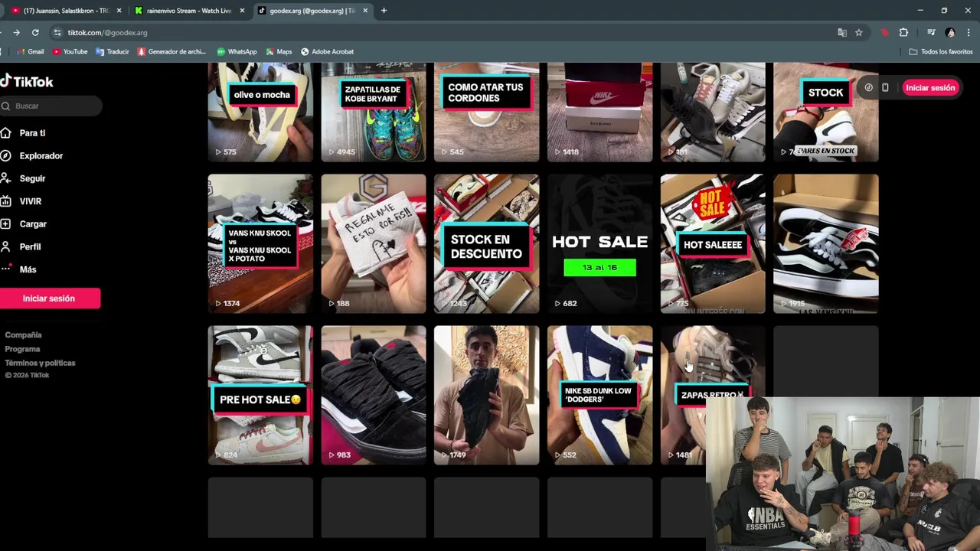
Task: Open 'olive o mocha' video
Action: 260,112
